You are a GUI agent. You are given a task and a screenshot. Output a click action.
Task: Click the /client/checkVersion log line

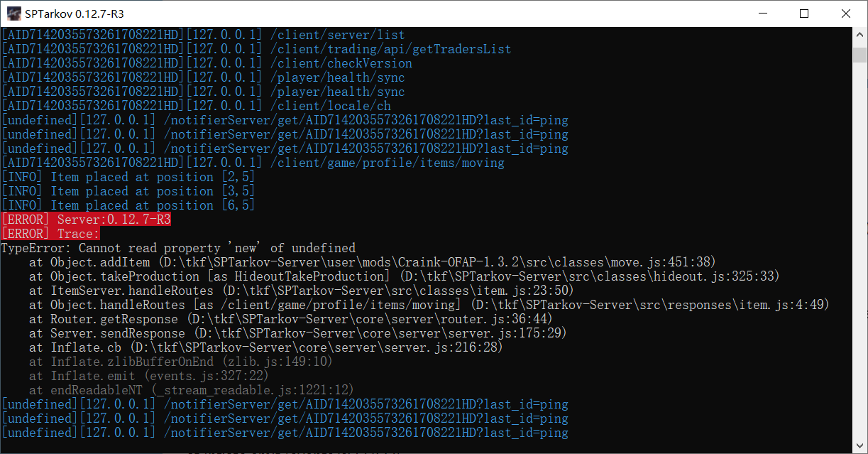coord(207,63)
